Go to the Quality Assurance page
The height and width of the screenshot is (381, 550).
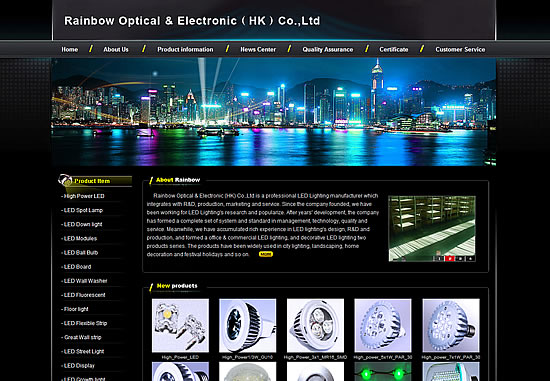(328, 49)
